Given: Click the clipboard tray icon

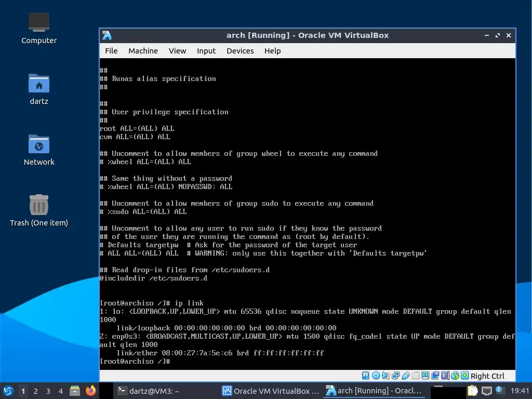Looking at the screenshot, I should point(472,391).
